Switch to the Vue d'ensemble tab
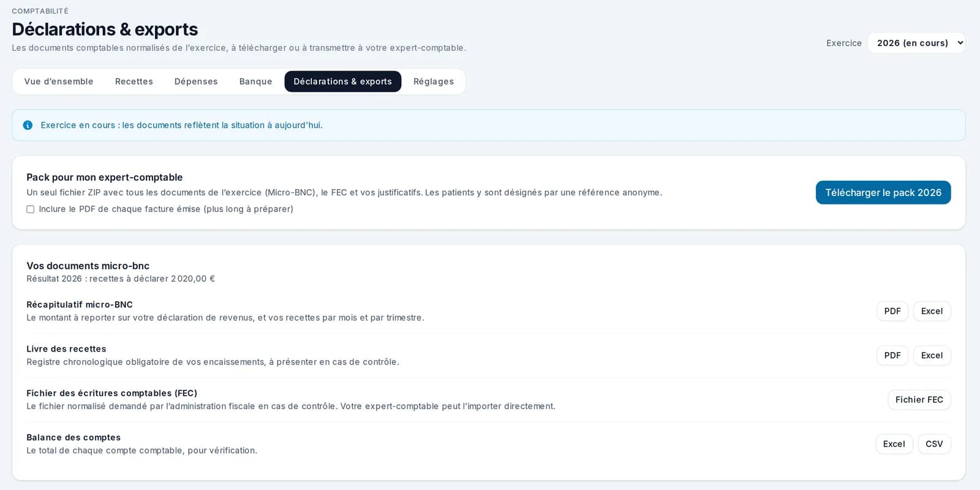 [59, 81]
